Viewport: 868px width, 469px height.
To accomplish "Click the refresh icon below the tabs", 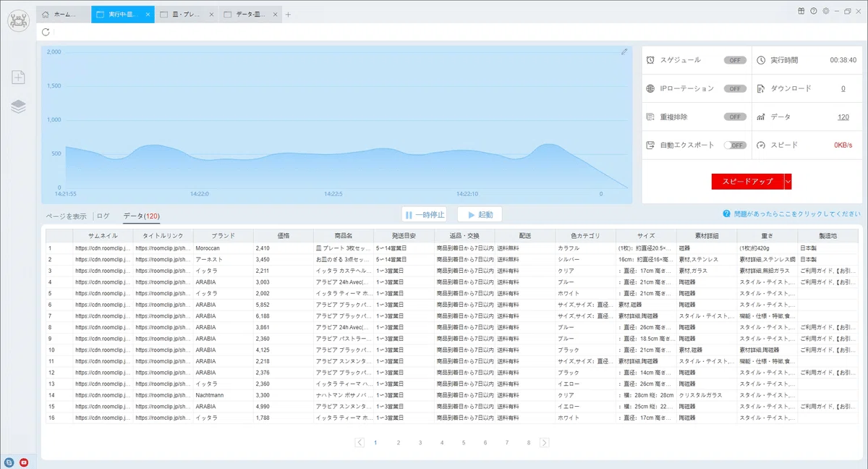I will click(46, 32).
